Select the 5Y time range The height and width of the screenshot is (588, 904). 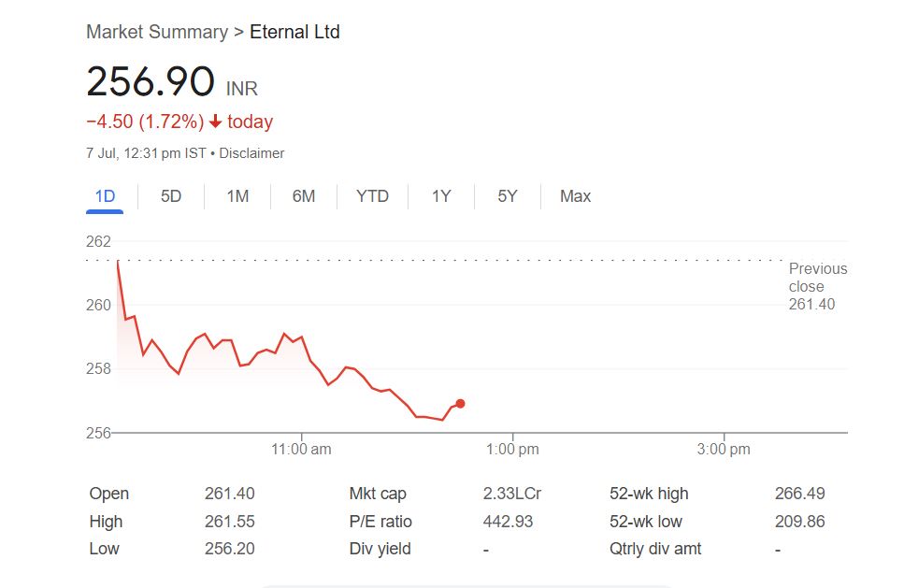[508, 196]
